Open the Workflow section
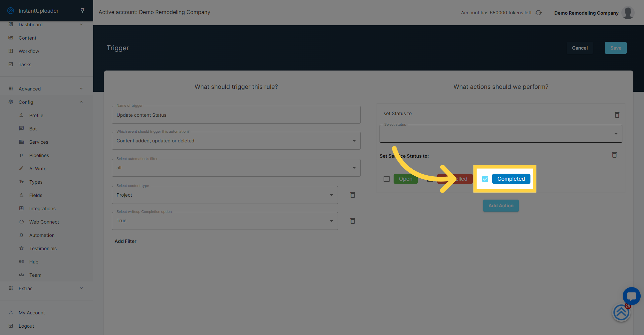The width and height of the screenshot is (644, 335). point(29,51)
